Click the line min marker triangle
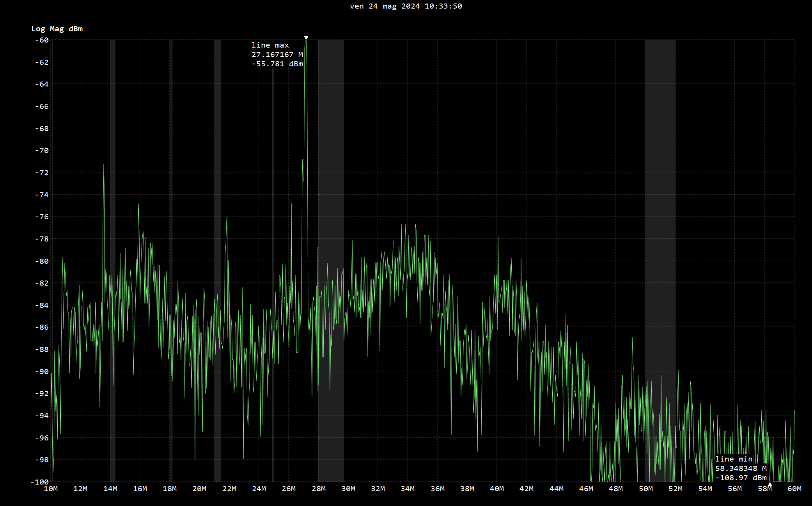Screen dimensions: 812x506 point(769,484)
